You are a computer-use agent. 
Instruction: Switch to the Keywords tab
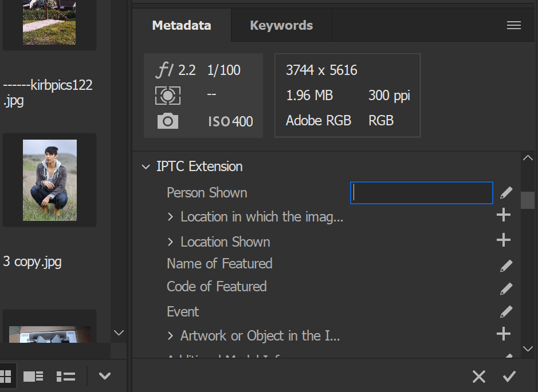[281, 25]
